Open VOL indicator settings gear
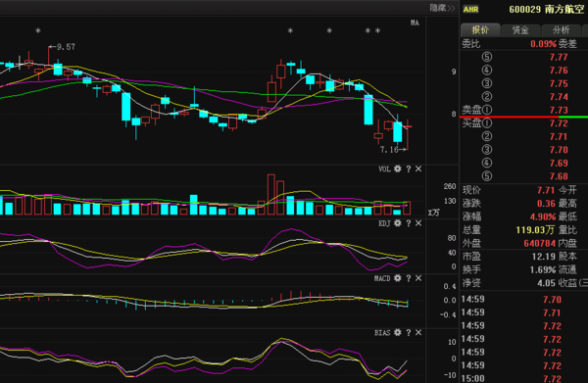 (x=398, y=169)
